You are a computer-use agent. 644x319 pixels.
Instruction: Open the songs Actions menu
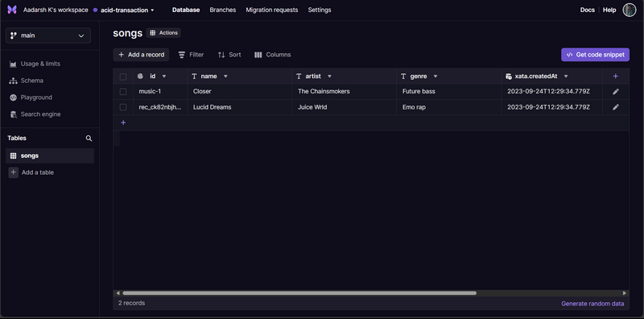(x=163, y=33)
